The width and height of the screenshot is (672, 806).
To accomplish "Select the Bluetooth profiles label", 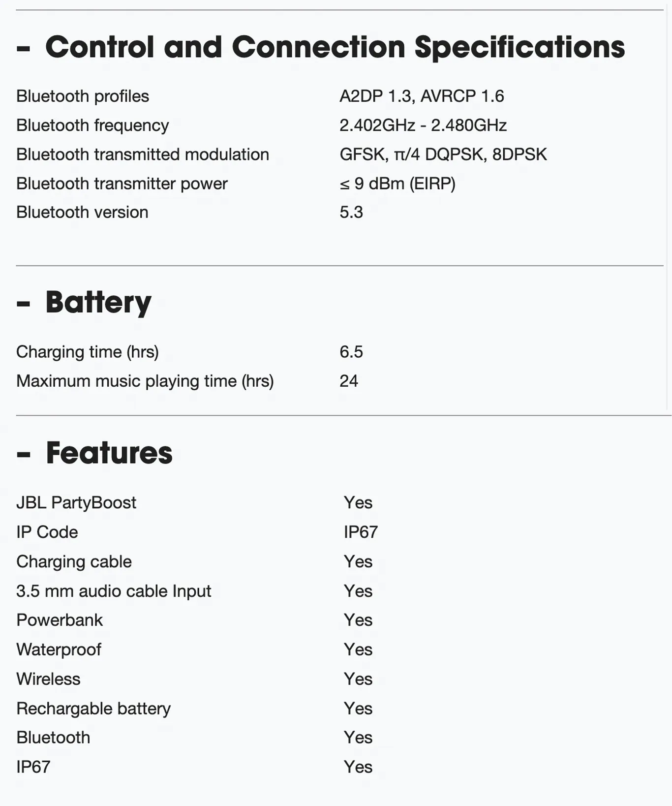I will pyautogui.click(x=83, y=96).
